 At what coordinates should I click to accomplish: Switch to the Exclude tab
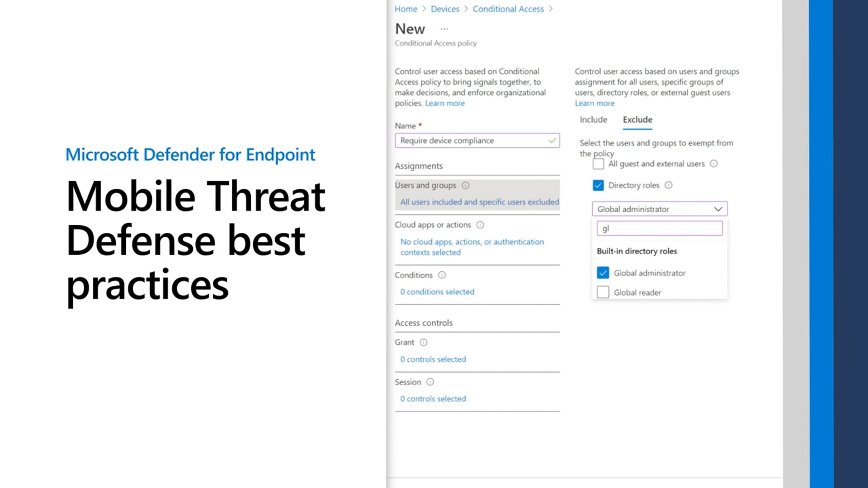pyautogui.click(x=637, y=119)
